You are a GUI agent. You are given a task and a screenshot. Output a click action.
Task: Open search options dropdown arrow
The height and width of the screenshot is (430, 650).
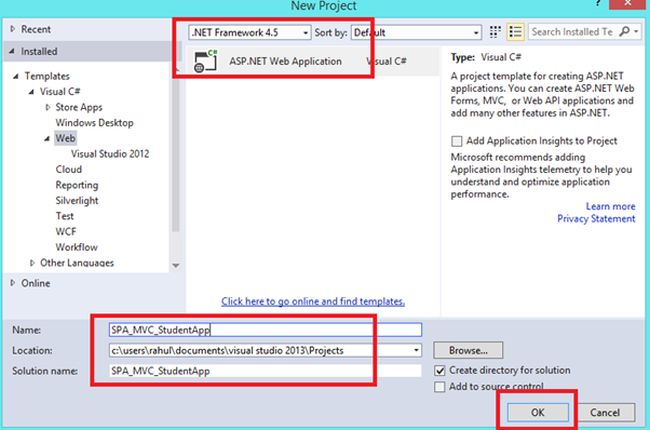coord(636,32)
